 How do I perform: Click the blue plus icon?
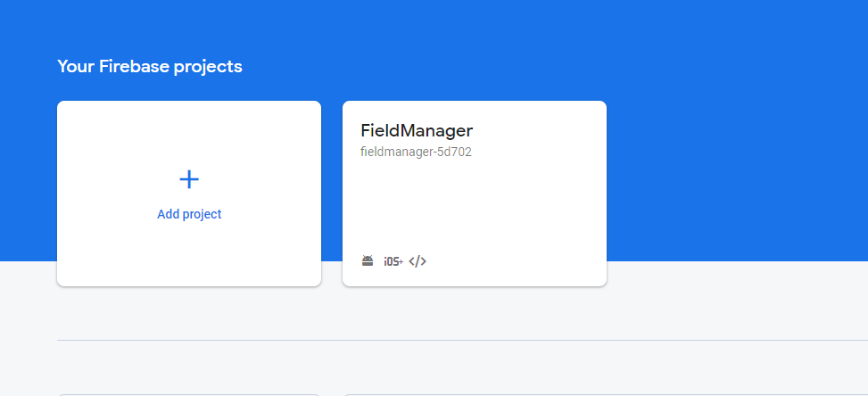point(189,180)
